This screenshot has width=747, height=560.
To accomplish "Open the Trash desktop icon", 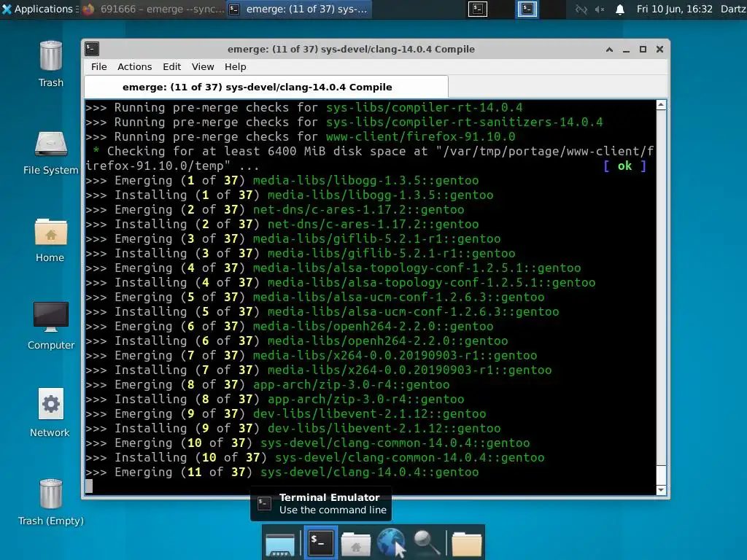I will click(50, 64).
